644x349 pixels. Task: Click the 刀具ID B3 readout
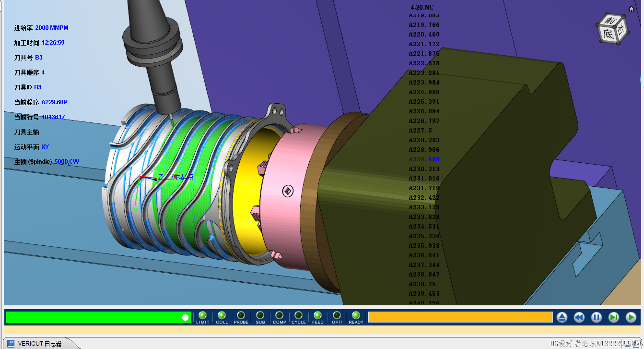pos(28,87)
